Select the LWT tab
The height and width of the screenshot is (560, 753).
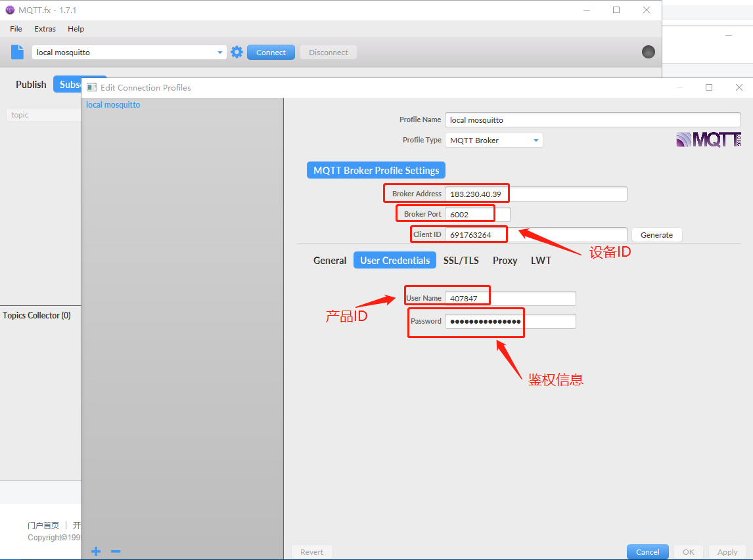[x=541, y=261]
